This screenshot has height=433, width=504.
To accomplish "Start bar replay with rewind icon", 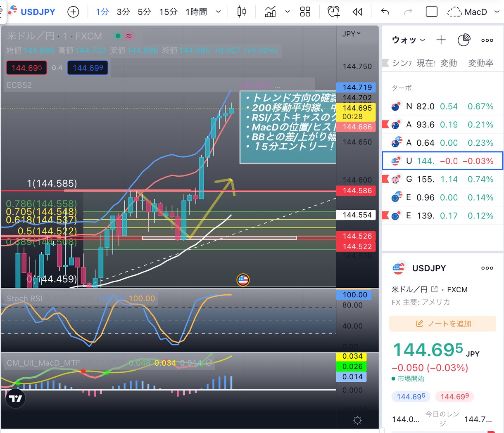I will coord(357,12).
